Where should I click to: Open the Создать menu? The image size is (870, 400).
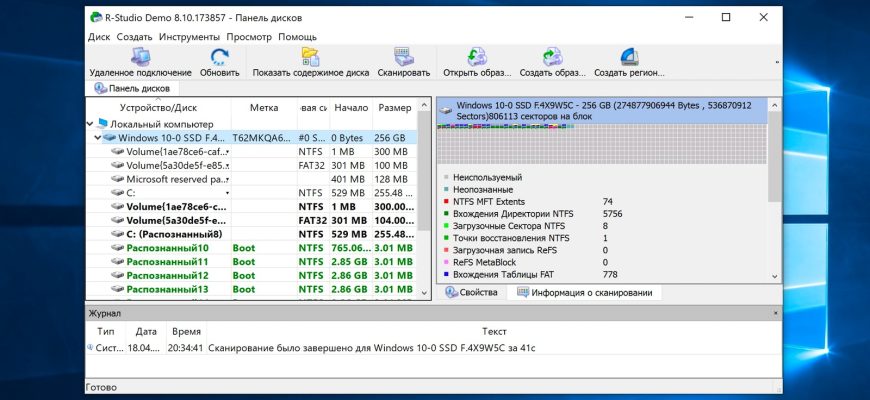tap(134, 37)
